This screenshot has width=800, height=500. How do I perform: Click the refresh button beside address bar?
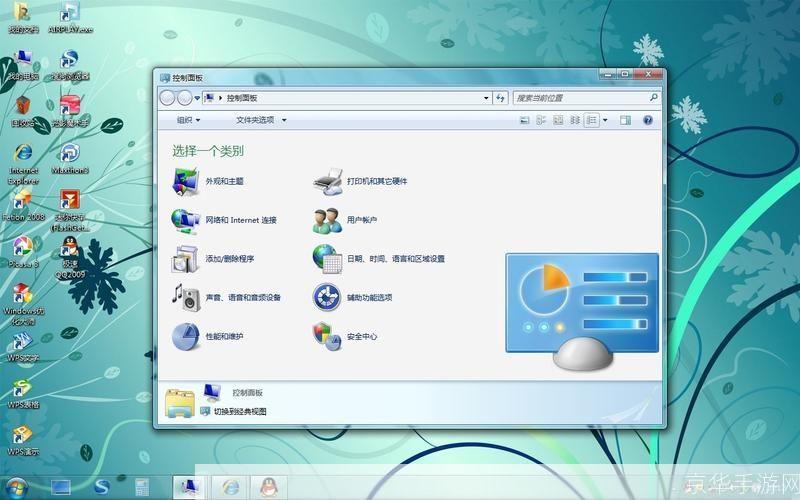click(500, 98)
